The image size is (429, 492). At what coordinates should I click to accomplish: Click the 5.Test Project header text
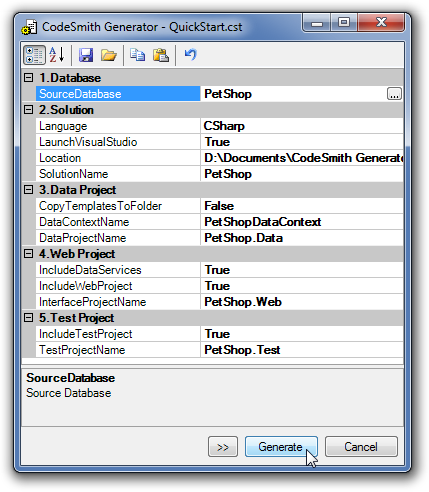tap(76, 318)
